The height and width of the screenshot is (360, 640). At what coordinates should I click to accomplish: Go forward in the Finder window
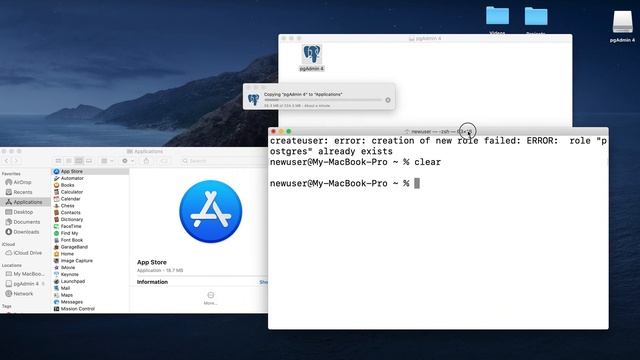coord(16,161)
